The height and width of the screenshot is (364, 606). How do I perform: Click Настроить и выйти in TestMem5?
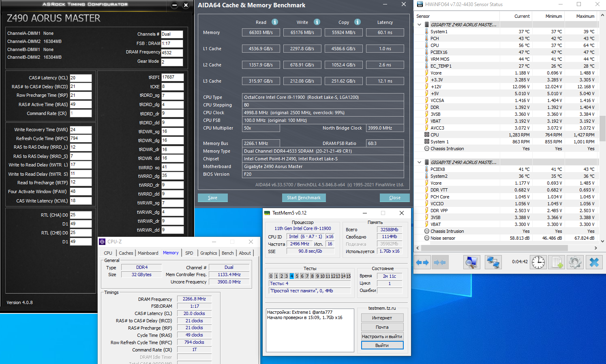coord(382,336)
